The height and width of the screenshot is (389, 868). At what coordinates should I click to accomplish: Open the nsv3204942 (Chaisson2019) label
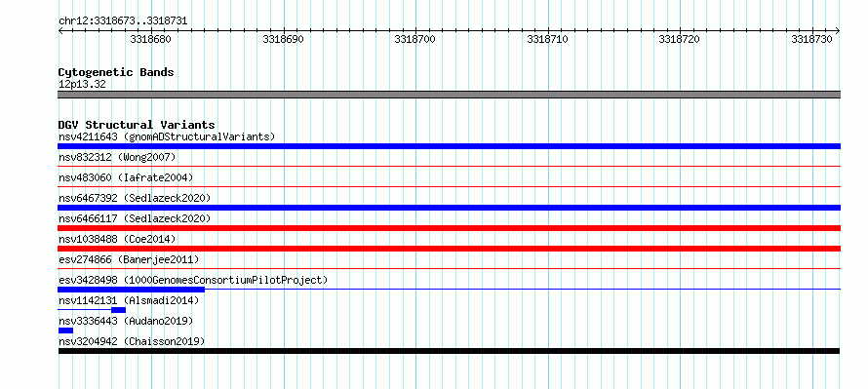[132, 341]
